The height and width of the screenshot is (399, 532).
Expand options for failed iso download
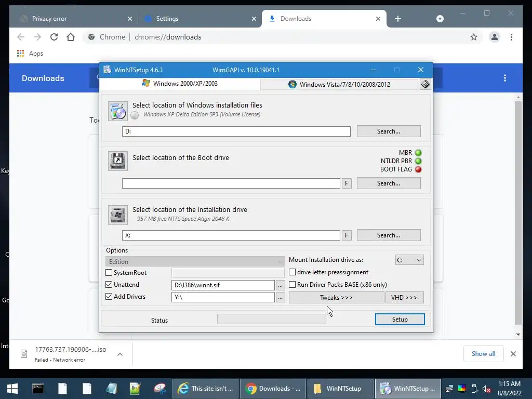tap(120, 354)
